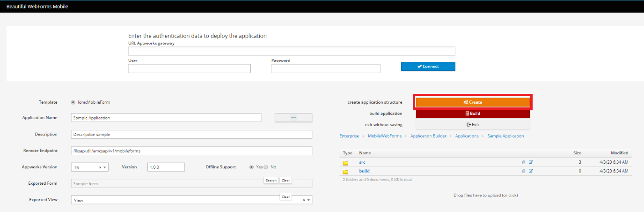Focus the URL Appworks gateway field
This screenshot has width=644, height=212.
[x=291, y=51]
